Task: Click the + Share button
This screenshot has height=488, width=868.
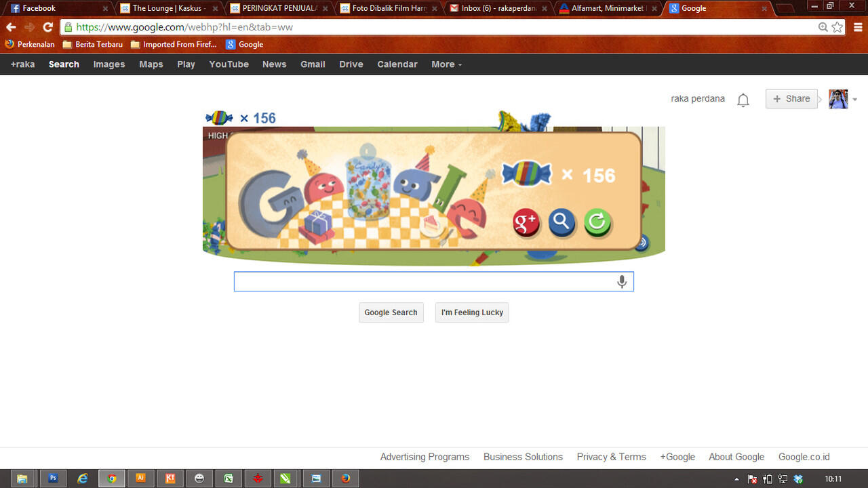Action: (791, 99)
